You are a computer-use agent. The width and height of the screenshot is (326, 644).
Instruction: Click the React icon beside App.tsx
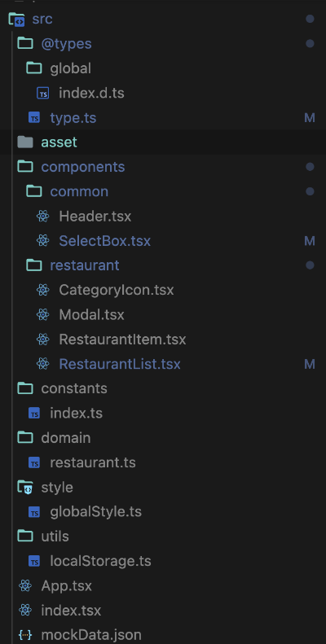(25, 585)
